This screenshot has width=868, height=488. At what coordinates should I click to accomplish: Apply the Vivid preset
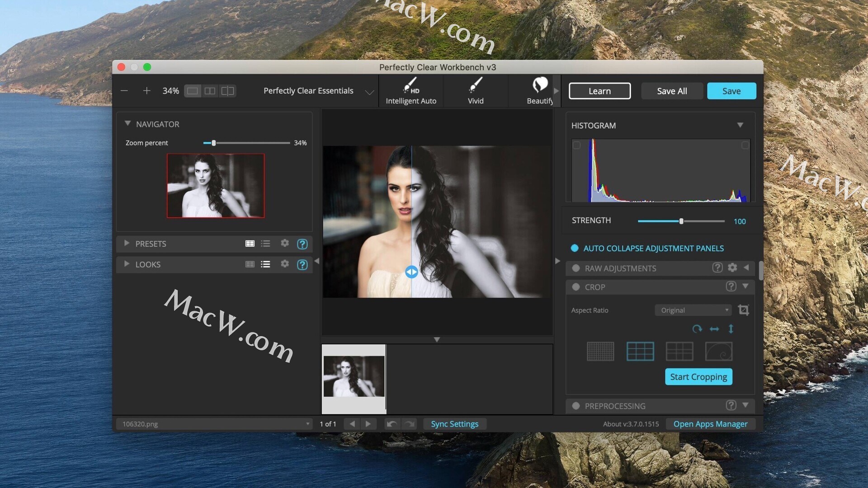476,91
